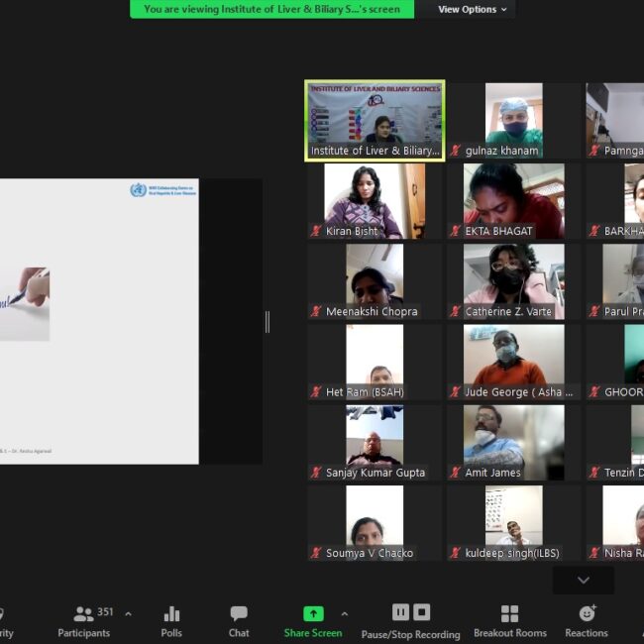Click the panel divider resize handle
644x644 pixels.
tap(268, 321)
